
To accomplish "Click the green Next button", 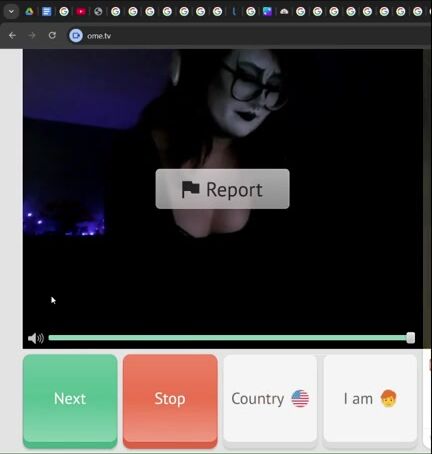I will point(70,400).
